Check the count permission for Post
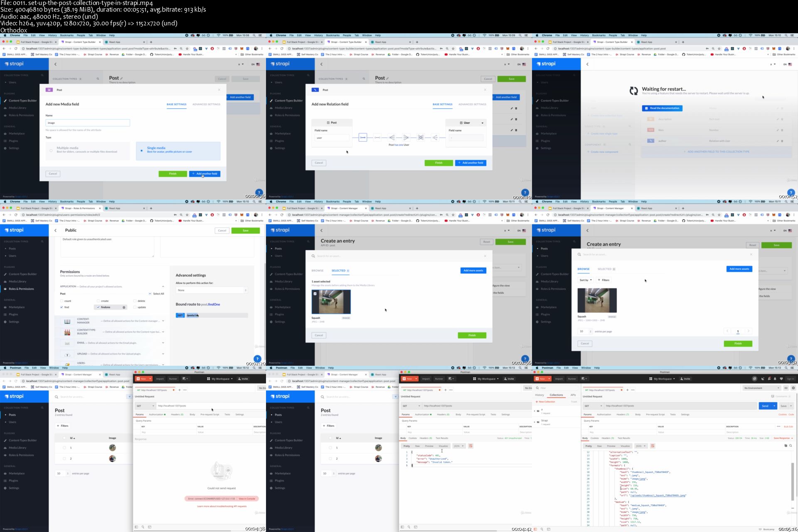 point(62,301)
